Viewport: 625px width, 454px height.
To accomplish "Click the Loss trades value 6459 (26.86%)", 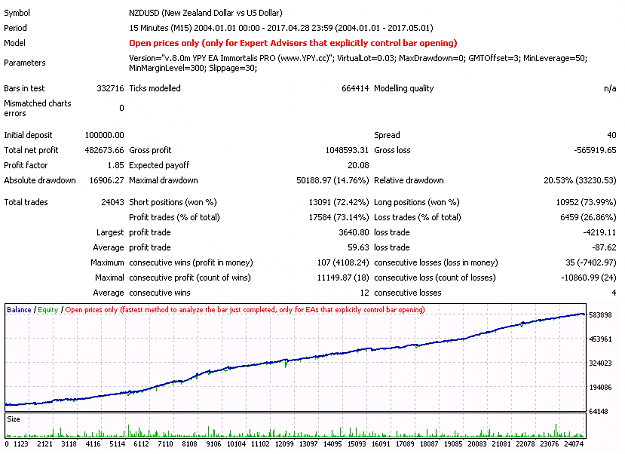I will (x=588, y=217).
